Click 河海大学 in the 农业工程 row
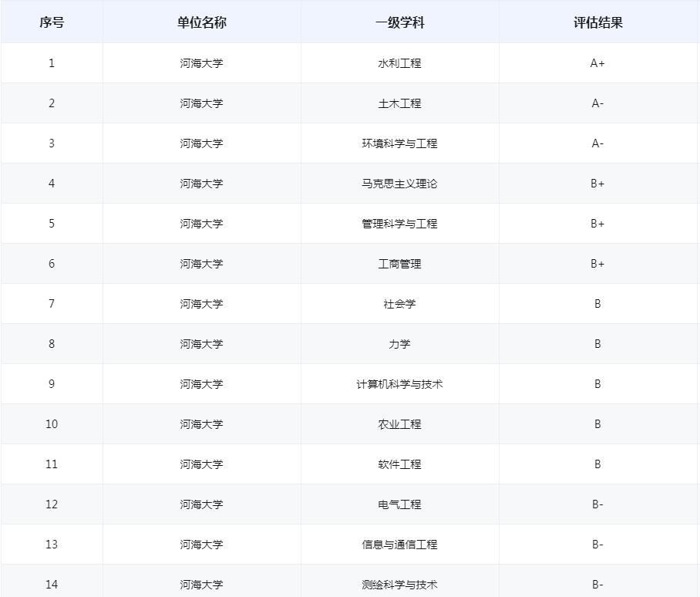 pyautogui.click(x=201, y=423)
